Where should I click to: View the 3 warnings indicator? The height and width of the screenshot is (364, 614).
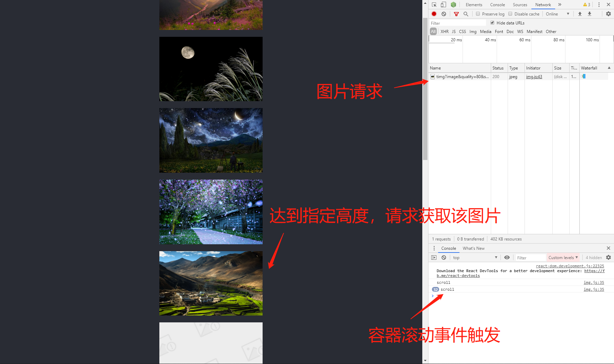[587, 5]
